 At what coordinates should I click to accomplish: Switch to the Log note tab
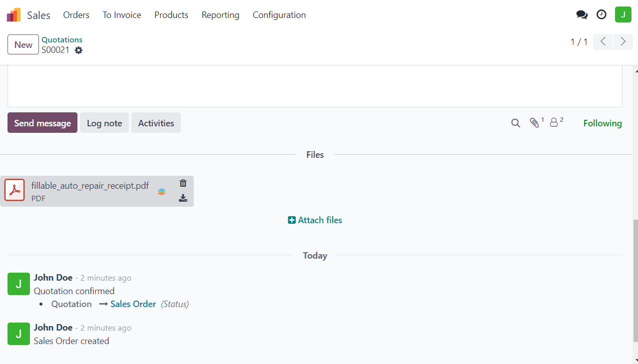(104, 123)
